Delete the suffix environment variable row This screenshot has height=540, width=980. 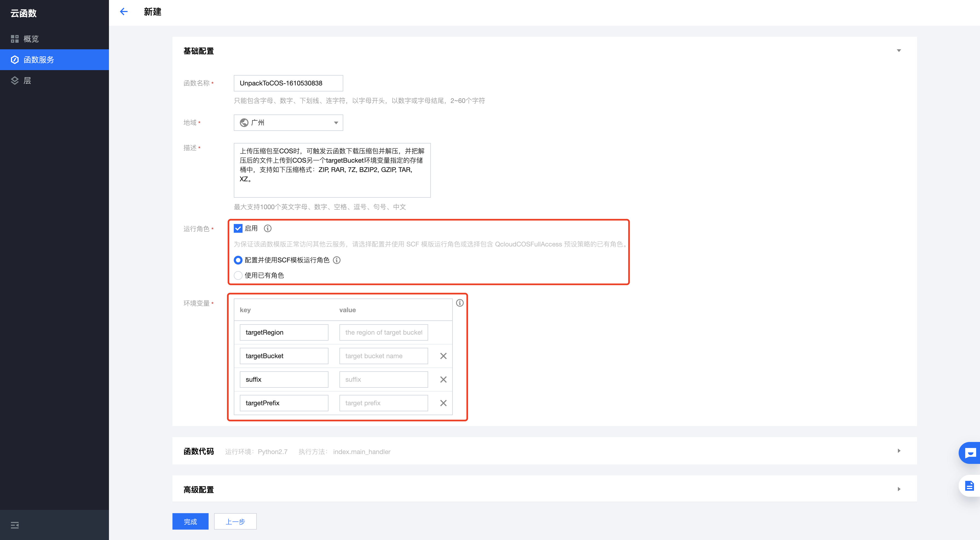coord(443,380)
